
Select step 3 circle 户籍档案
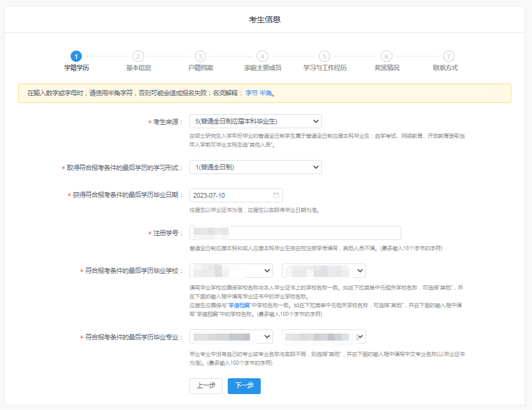[x=200, y=56]
